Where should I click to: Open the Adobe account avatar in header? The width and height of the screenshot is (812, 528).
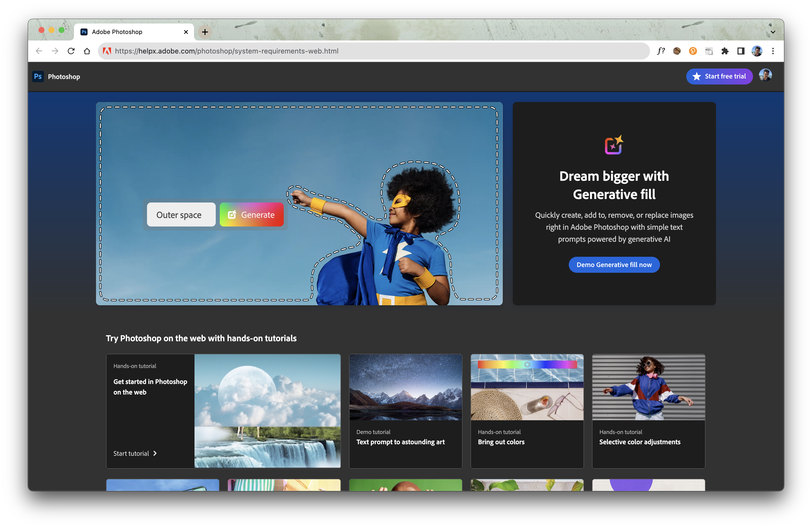[x=765, y=75]
